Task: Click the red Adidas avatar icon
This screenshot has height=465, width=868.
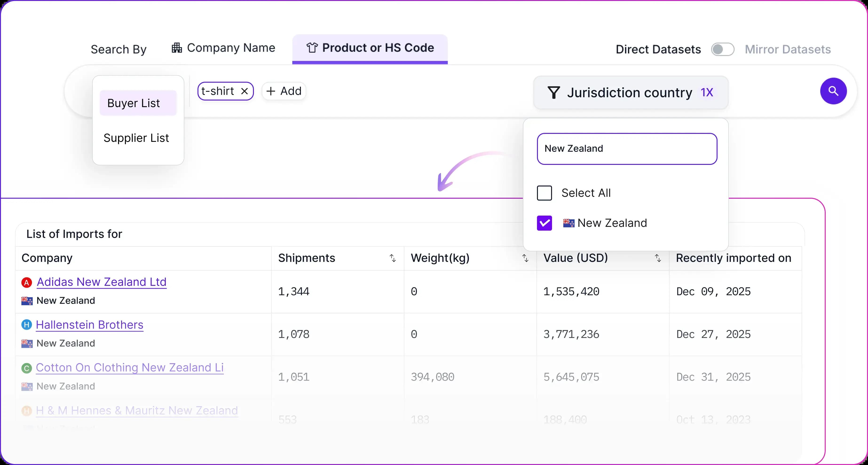Action: tap(27, 282)
